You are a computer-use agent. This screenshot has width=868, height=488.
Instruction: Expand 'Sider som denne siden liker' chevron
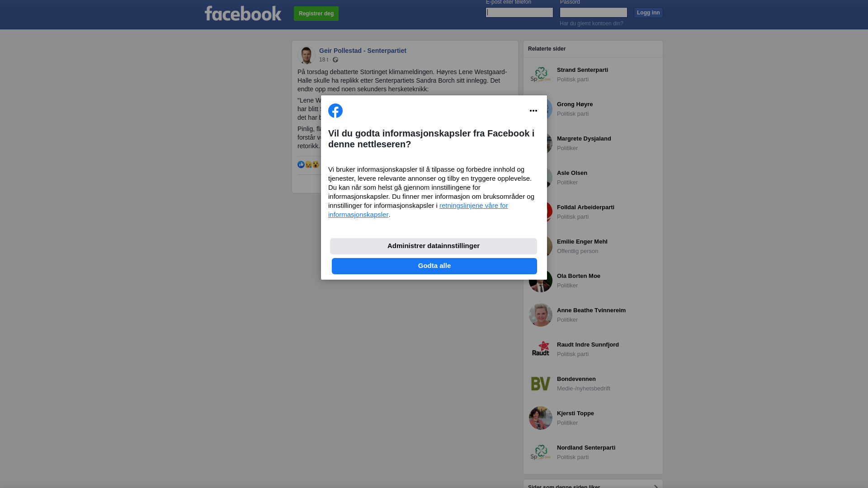pos(656,486)
